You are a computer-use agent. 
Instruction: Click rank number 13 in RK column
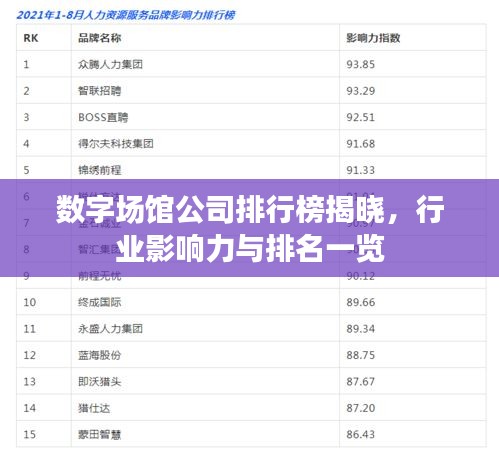coord(30,382)
